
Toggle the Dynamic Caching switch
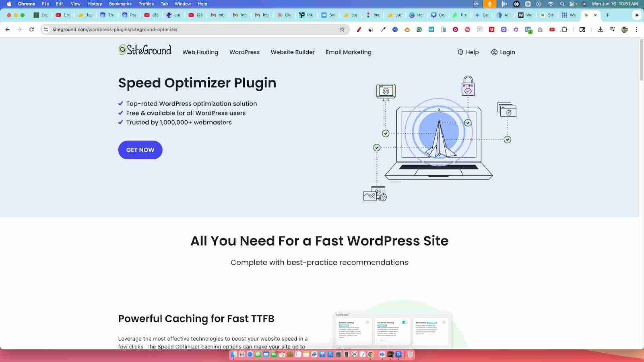(x=367, y=322)
